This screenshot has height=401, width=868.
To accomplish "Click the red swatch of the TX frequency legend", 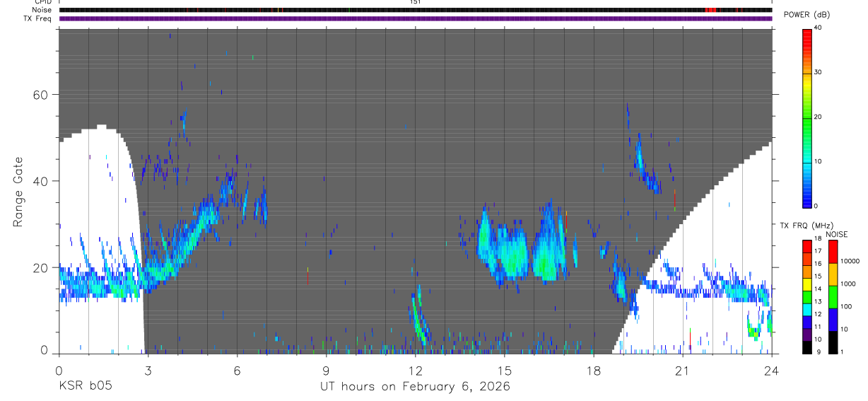I will [x=807, y=245].
